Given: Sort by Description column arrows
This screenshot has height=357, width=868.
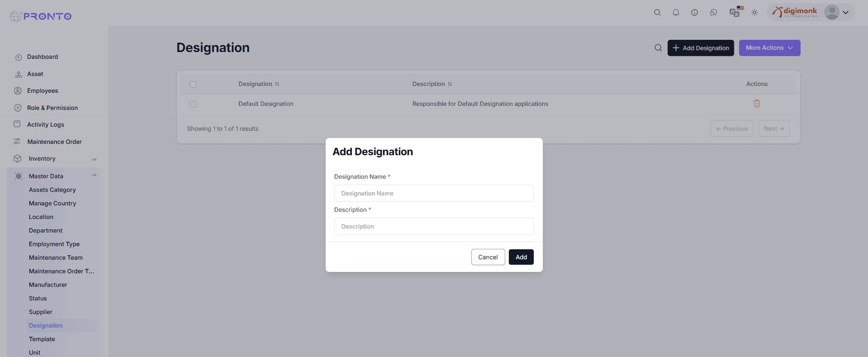Looking at the screenshot, I should (x=450, y=84).
